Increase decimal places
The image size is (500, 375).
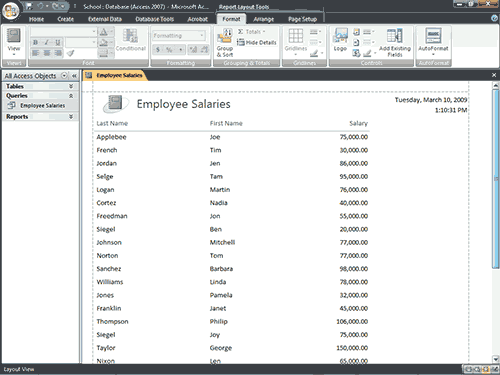(x=193, y=50)
